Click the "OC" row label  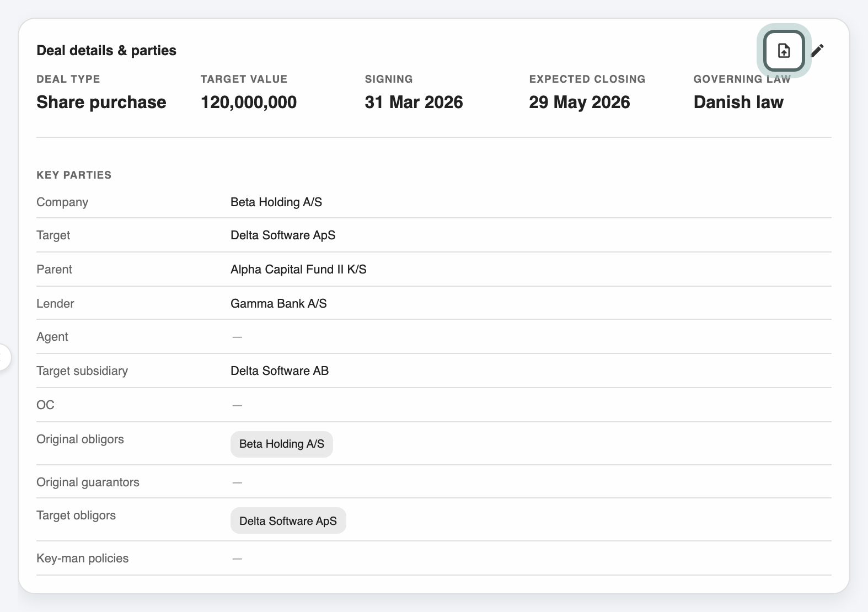(45, 405)
